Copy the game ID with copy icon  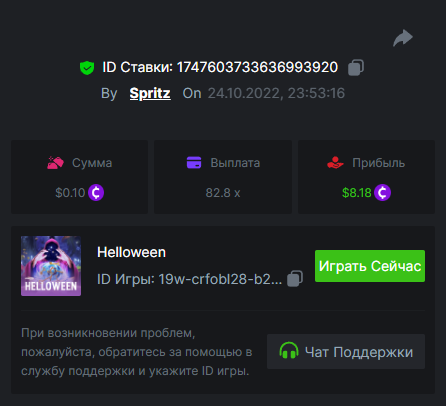pos(295,278)
